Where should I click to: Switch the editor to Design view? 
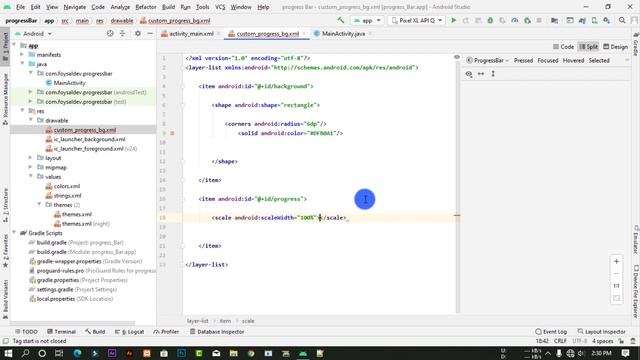click(x=616, y=47)
